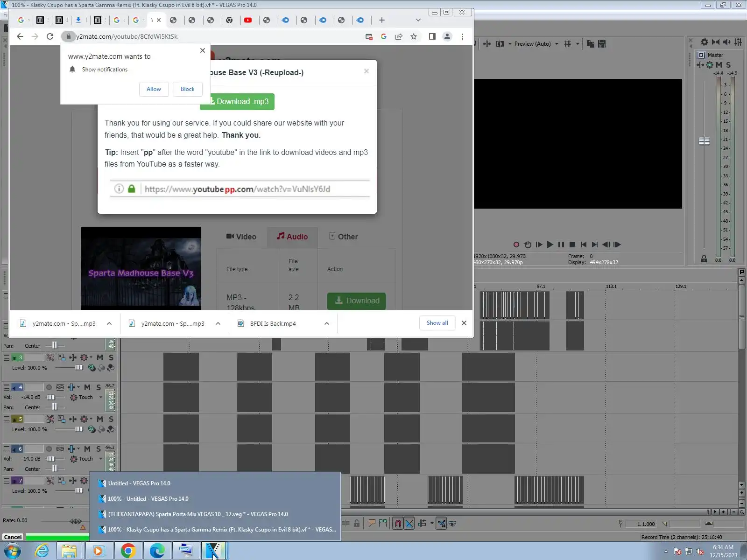The image size is (747, 560).
Task: Click Allow in the notification prompt
Action: (154, 89)
